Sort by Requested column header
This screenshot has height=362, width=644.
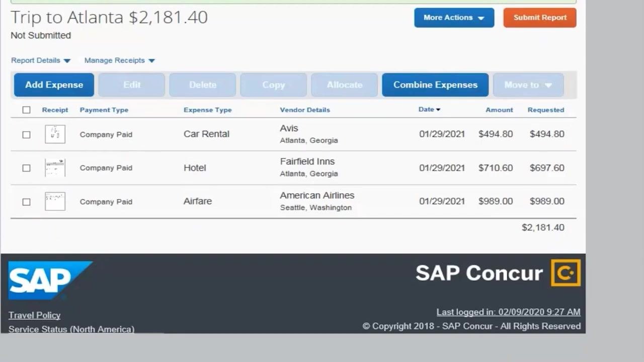[x=546, y=110]
